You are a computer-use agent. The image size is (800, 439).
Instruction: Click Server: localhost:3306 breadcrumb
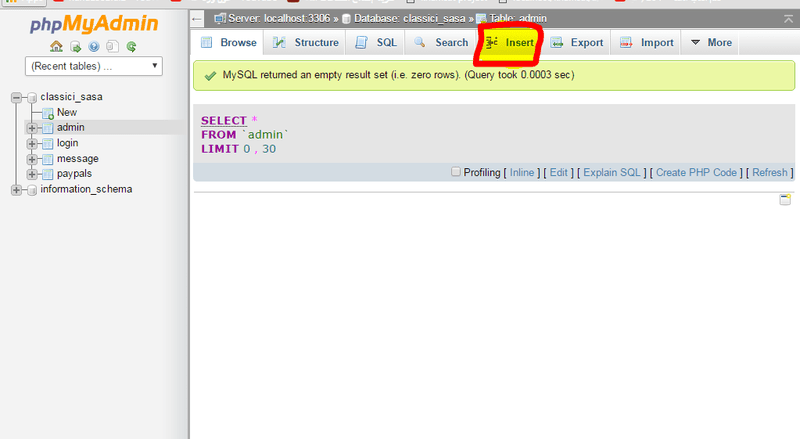click(x=279, y=19)
